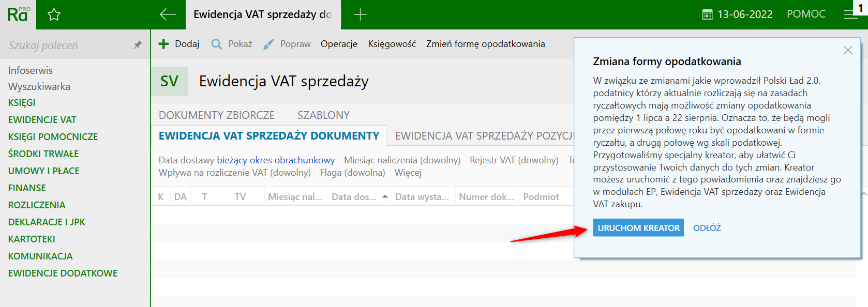Viewport: 868px width, 307px height.
Task: Expand ŚRODKI TRWAŁE sidebar section
Action: (43, 154)
